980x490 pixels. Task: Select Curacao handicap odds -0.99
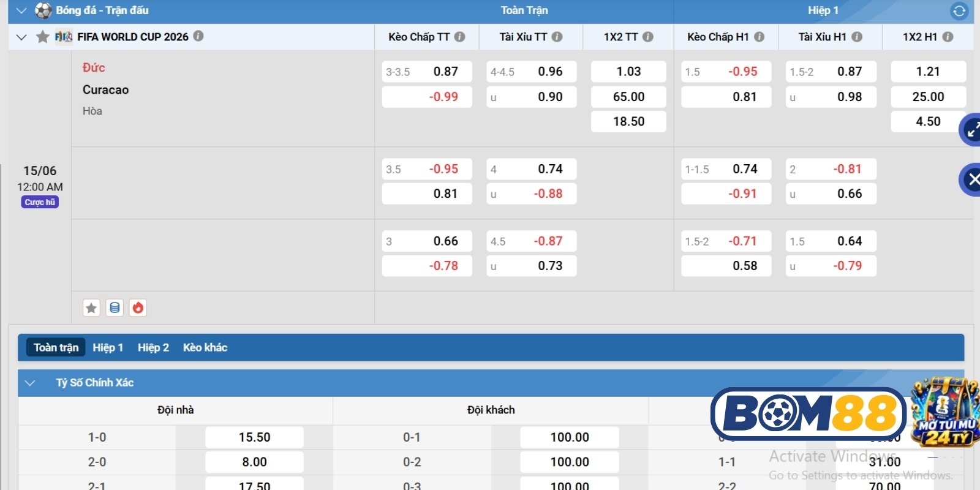tap(427, 97)
